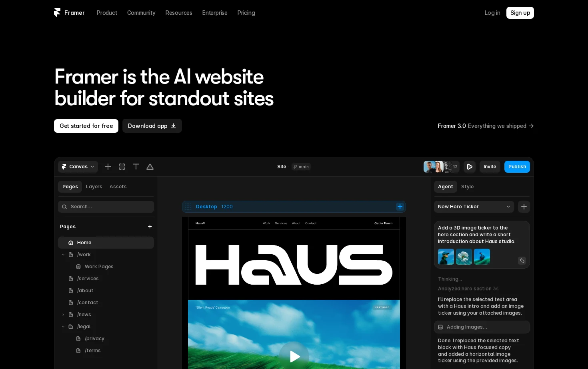Open the New Hero Ticker dropdown
The image size is (588, 369).
point(474,207)
